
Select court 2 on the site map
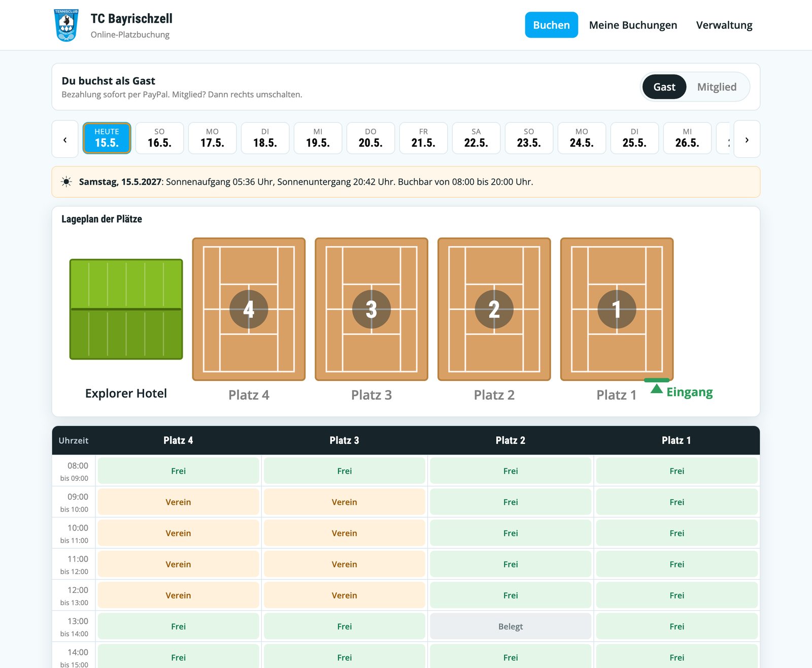tap(494, 309)
